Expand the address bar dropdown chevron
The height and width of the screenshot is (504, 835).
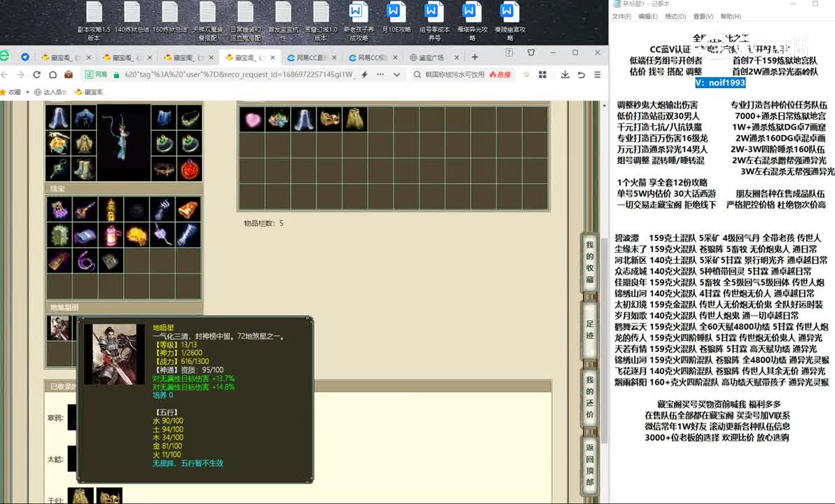pos(397,74)
